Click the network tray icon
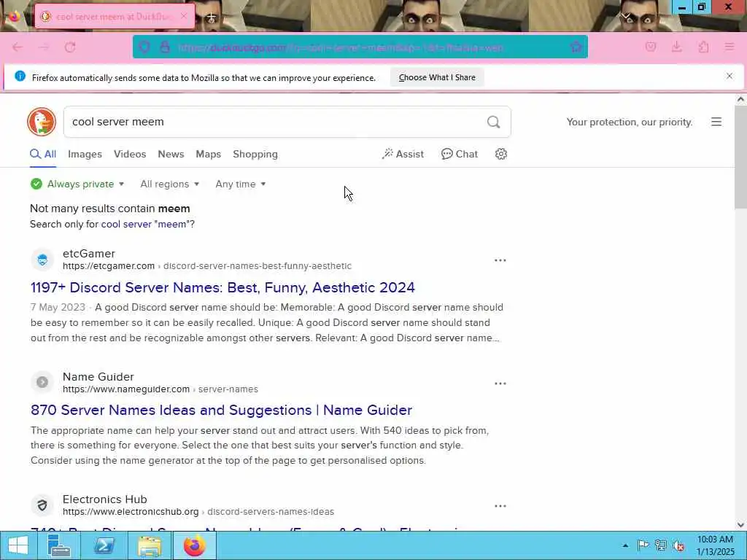The width and height of the screenshot is (747, 560). [x=661, y=545]
